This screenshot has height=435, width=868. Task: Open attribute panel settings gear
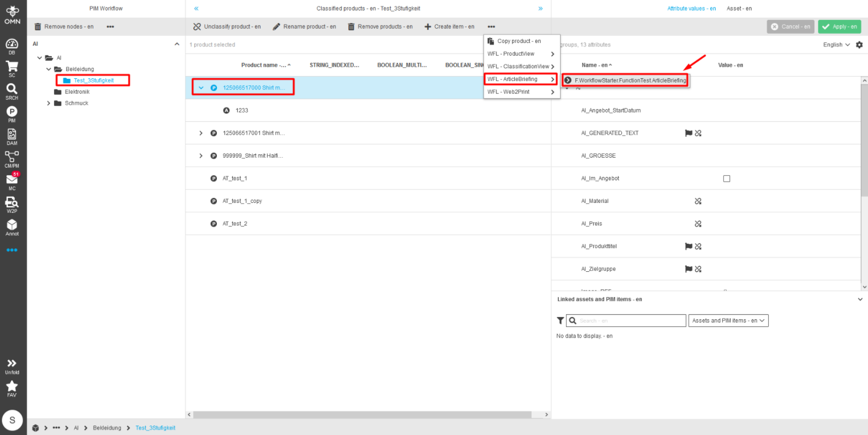coord(859,45)
